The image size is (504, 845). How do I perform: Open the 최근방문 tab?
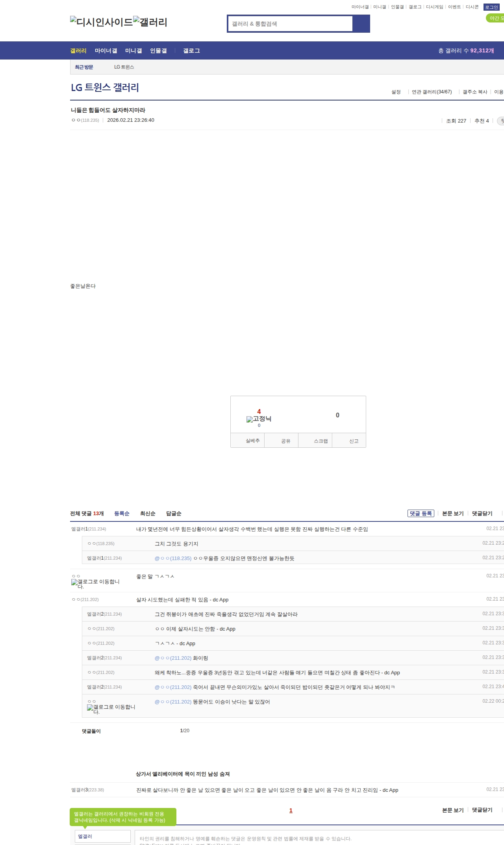84,67
